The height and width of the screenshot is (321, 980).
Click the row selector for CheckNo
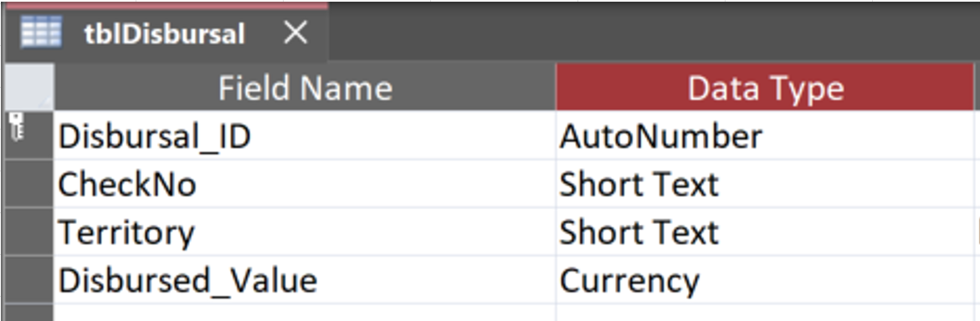tap(29, 184)
